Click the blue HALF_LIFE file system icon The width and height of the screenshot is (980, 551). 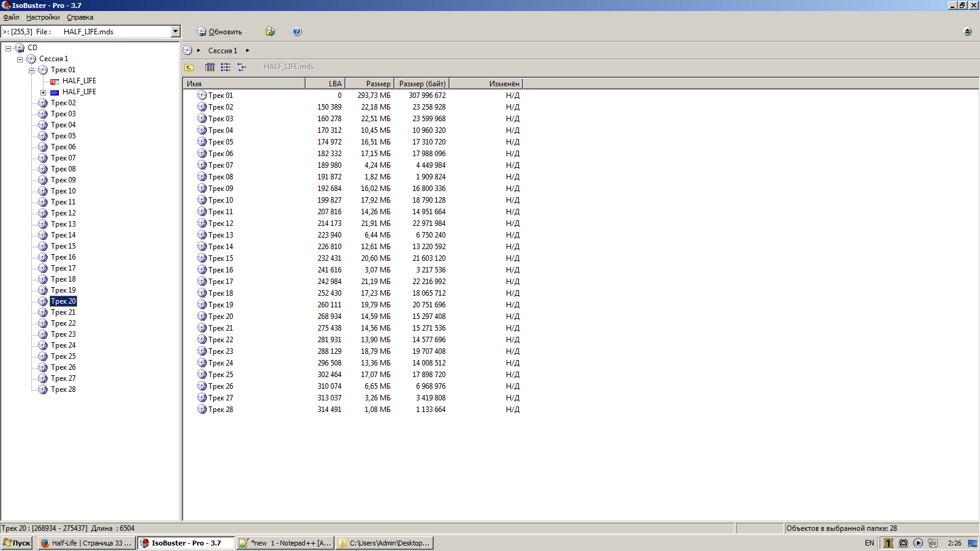pyautogui.click(x=55, y=92)
